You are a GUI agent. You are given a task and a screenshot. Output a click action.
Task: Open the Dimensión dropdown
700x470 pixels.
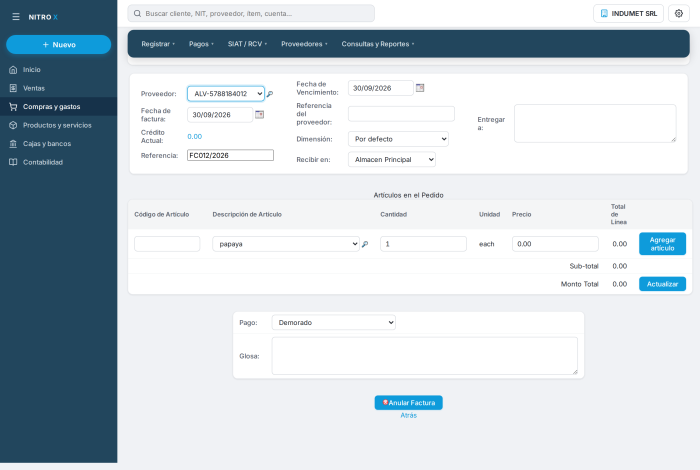click(x=398, y=139)
